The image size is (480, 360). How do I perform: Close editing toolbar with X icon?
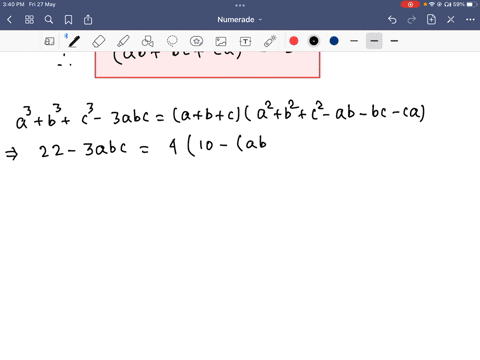[451, 20]
